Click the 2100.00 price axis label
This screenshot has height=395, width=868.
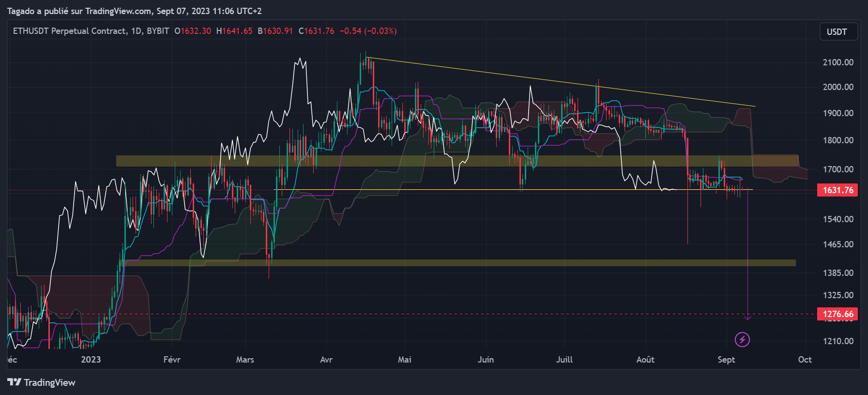838,62
